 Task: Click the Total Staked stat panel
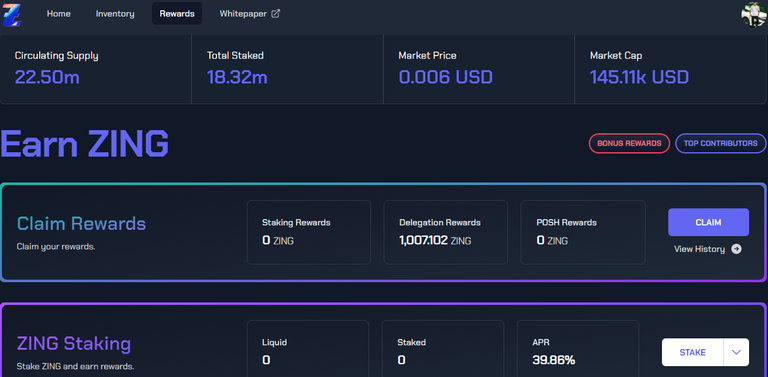287,69
